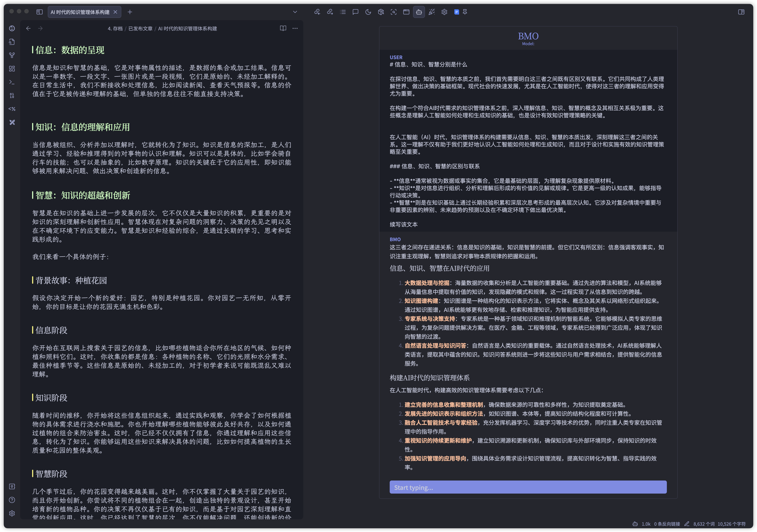Click the command palette terminal icon
Image resolution: width=757 pixels, height=532 pixels.
click(x=12, y=82)
